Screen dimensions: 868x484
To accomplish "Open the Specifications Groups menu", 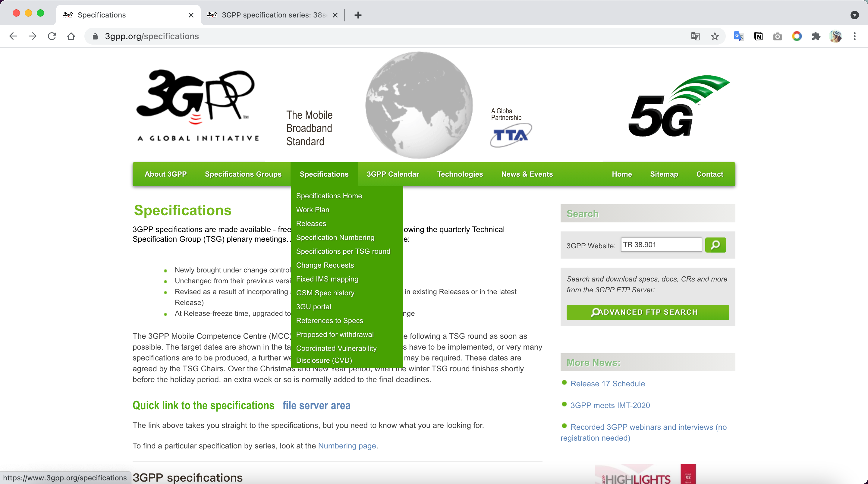I will click(243, 174).
